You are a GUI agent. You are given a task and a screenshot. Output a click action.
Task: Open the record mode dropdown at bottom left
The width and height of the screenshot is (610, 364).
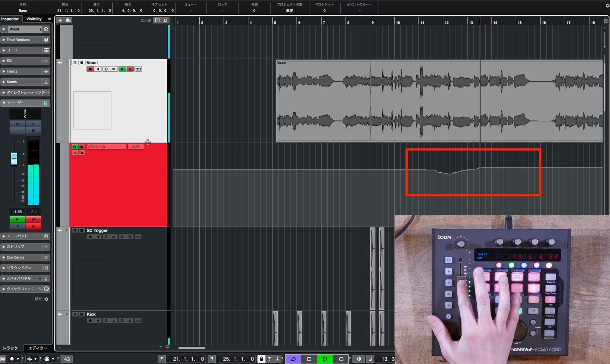click(x=18, y=359)
